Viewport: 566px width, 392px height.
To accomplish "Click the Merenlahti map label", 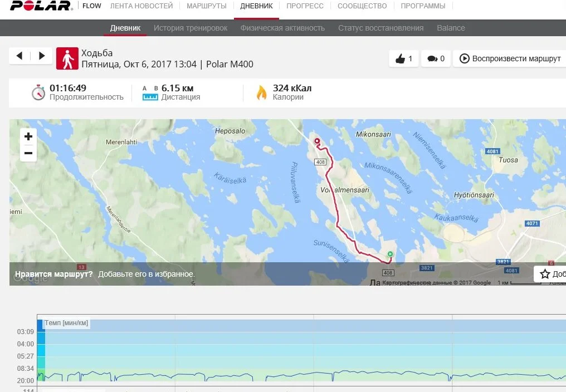I will coord(121,142).
